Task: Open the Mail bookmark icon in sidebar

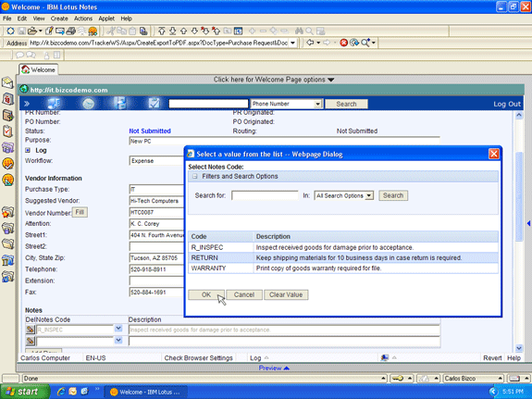Action: click(x=7, y=82)
